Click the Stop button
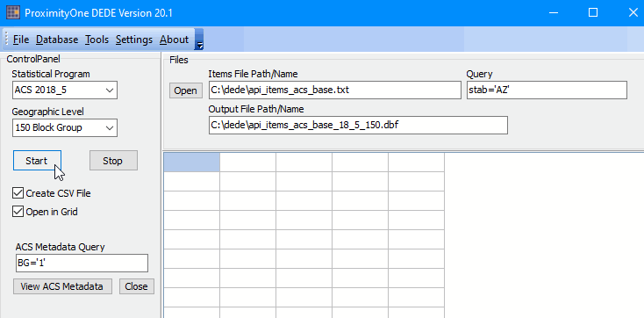The width and height of the screenshot is (644, 318). click(113, 161)
